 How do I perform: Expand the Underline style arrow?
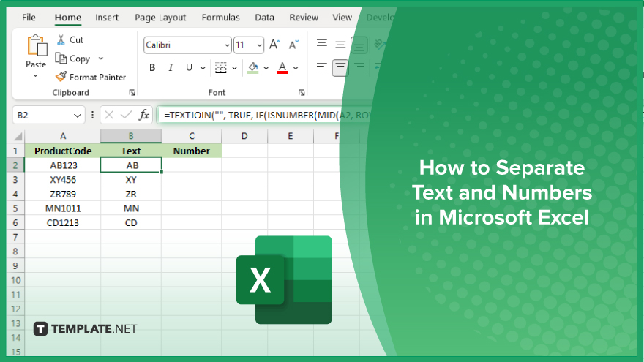click(203, 68)
